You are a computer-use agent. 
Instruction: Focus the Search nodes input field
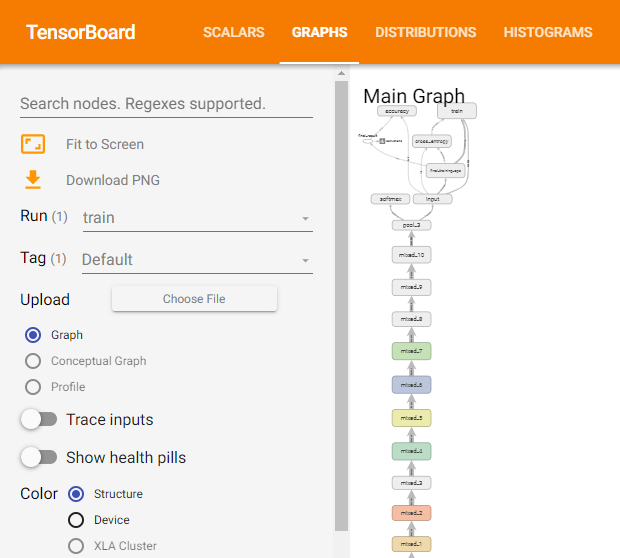tap(166, 104)
